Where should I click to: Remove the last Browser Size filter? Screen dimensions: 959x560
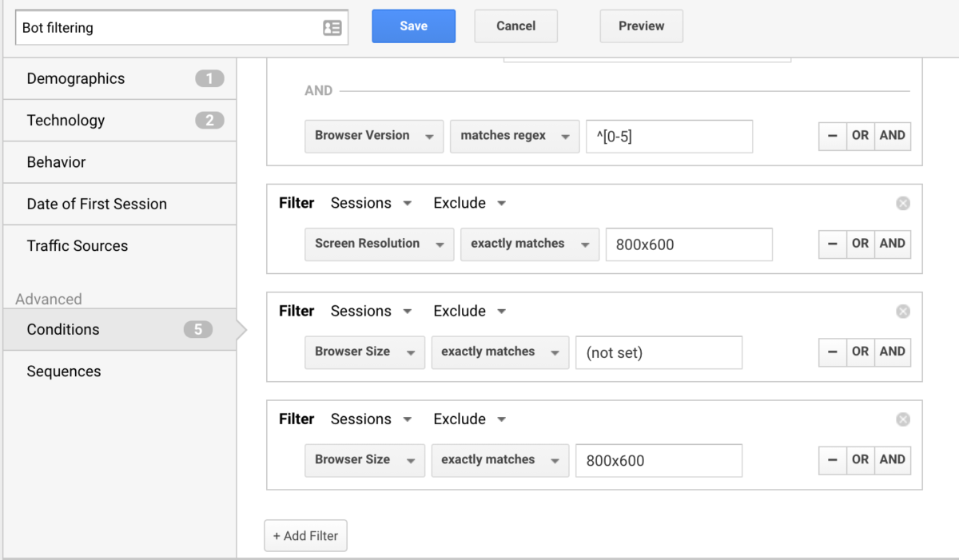[903, 419]
